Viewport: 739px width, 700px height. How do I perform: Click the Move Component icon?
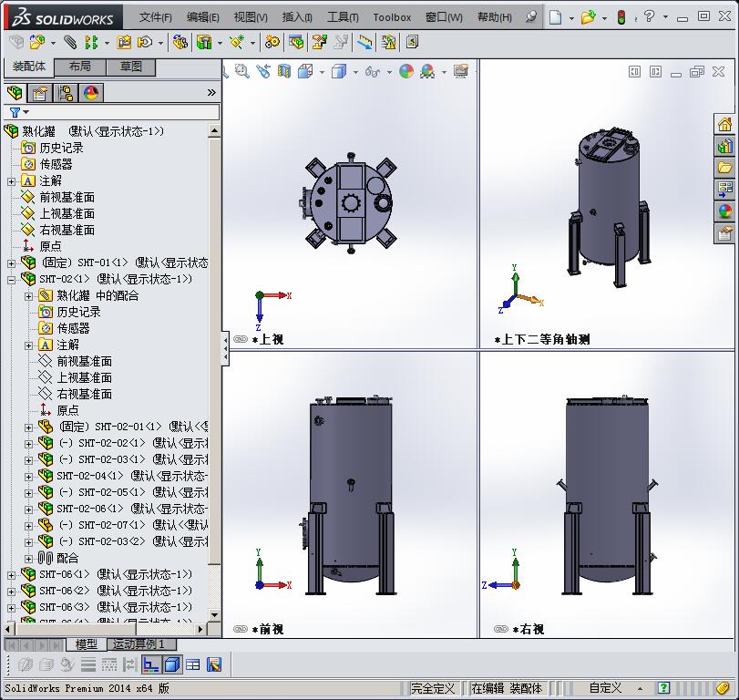[145, 43]
